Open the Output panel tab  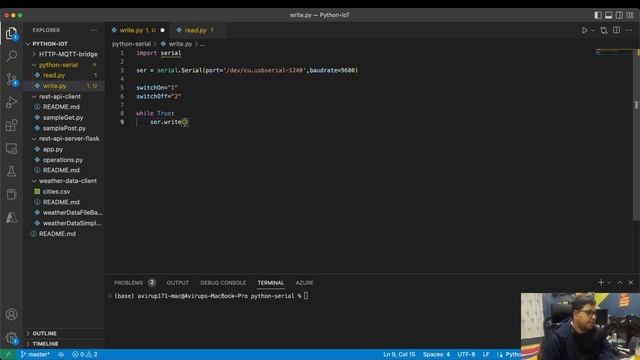(x=178, y=282)
